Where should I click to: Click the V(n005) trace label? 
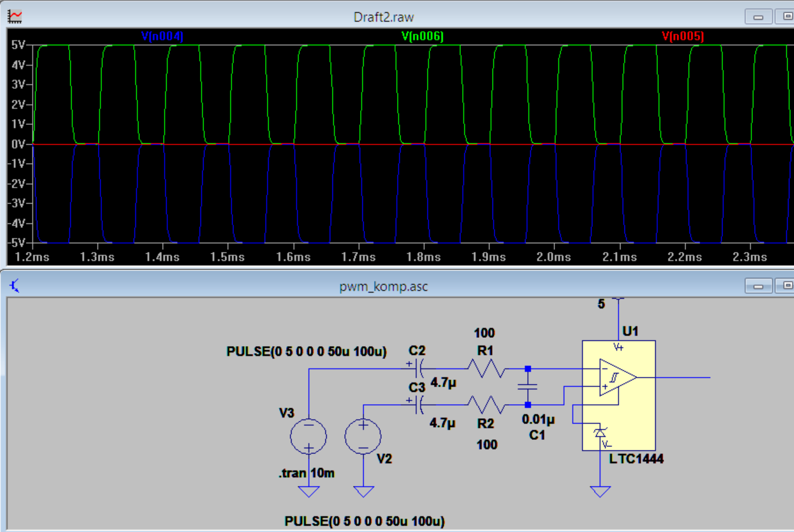[683, 36]
